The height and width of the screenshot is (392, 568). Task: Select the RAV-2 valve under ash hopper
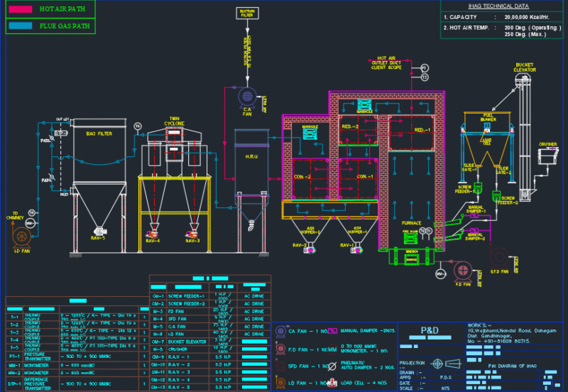coord(310,250)
